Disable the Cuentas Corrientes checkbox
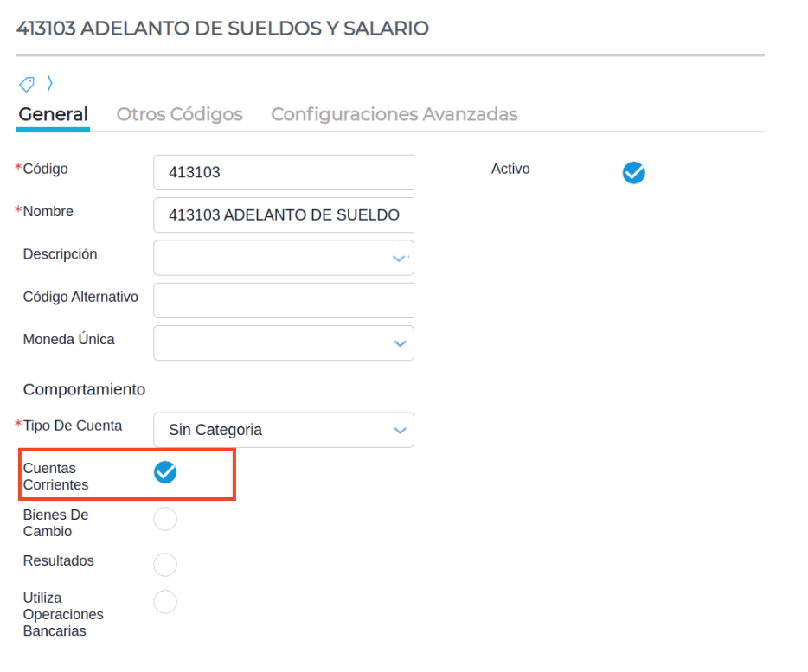 click(164, 472)
